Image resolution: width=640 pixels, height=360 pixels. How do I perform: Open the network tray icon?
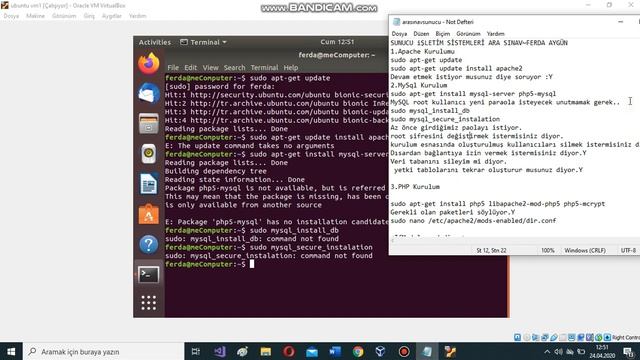[570, 351]
